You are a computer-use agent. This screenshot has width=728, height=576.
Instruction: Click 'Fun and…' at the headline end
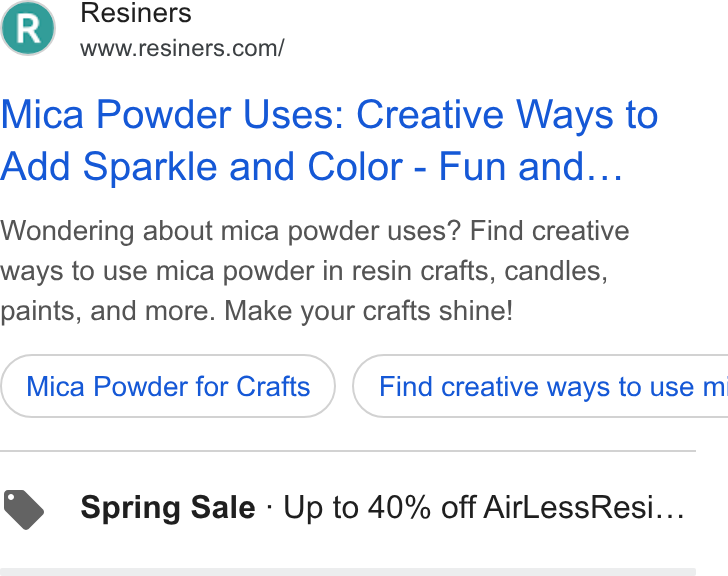[x=530, y=166]
